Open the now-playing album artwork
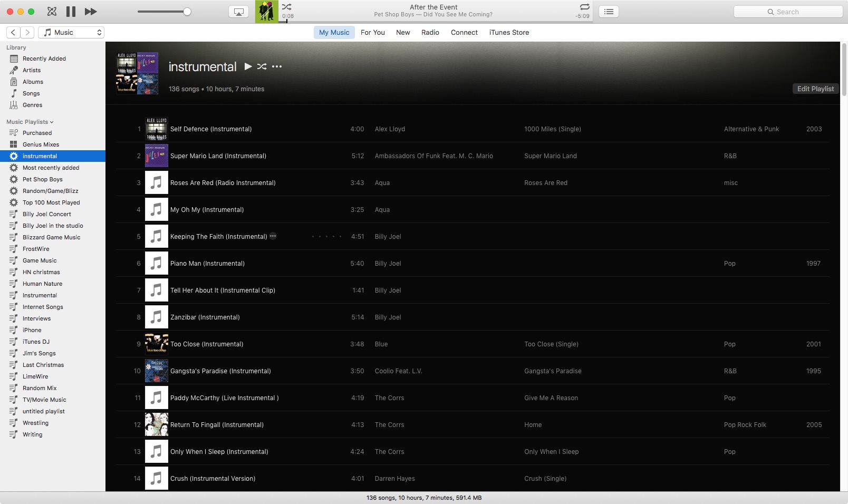Screen dimensions: 848x504 tap(267, 12)
